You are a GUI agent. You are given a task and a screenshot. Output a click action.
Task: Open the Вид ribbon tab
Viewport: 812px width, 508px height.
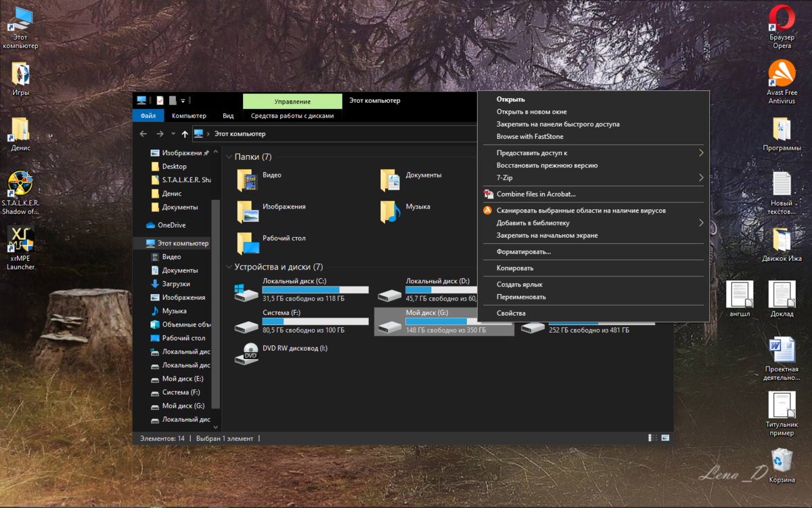coord(228,116)
